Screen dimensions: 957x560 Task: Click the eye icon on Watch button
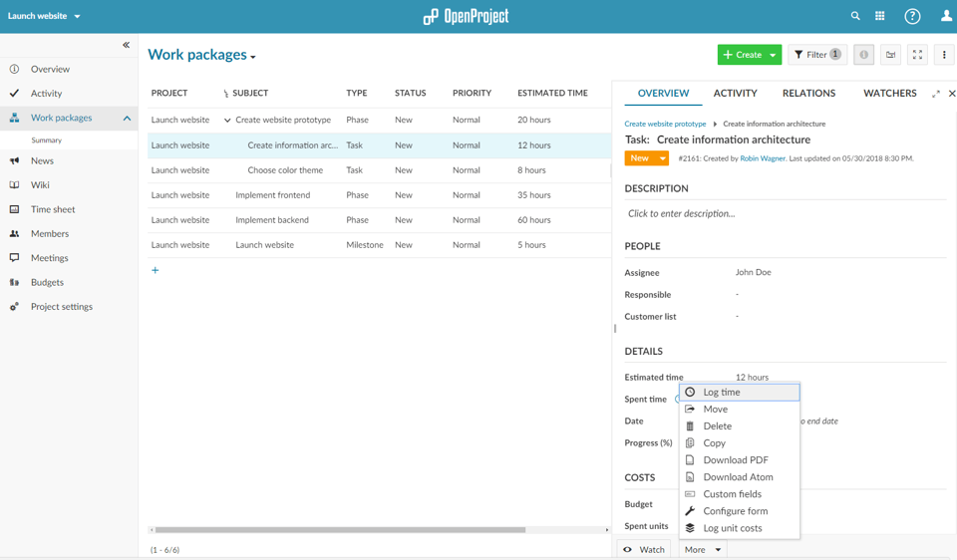627,550
